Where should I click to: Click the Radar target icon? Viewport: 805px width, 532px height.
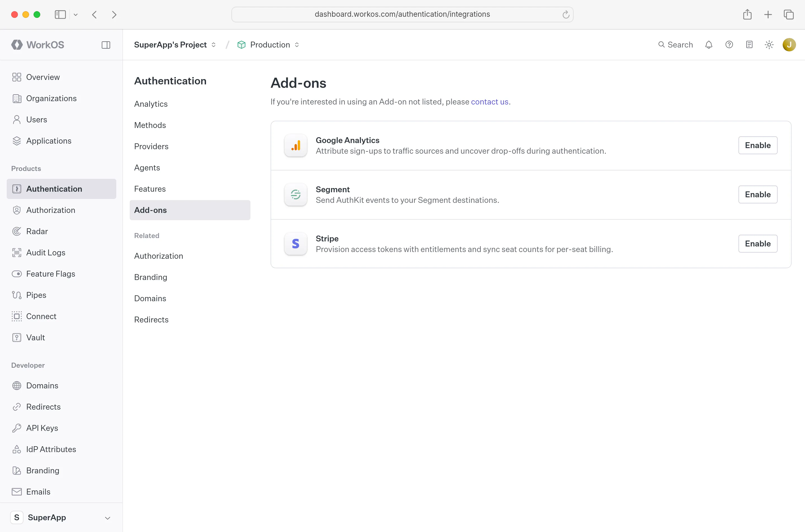pyautogui.click(x=16, y=231)
